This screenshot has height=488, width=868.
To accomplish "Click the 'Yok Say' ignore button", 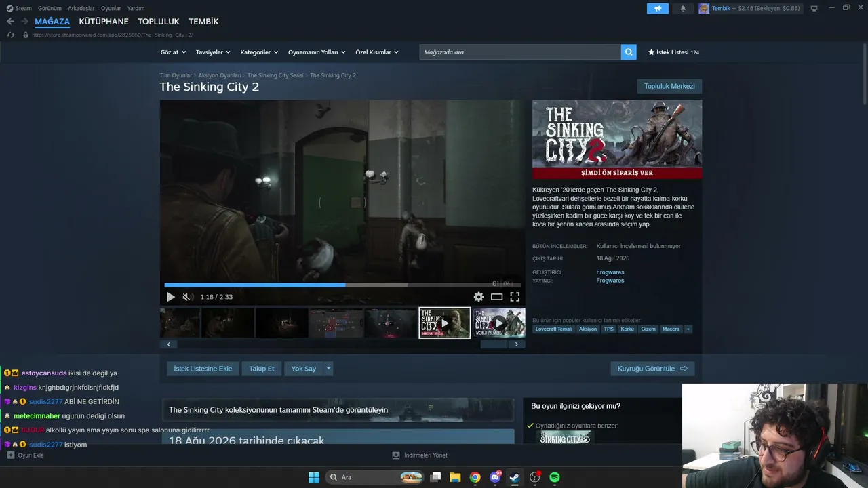I will point(304,369).
